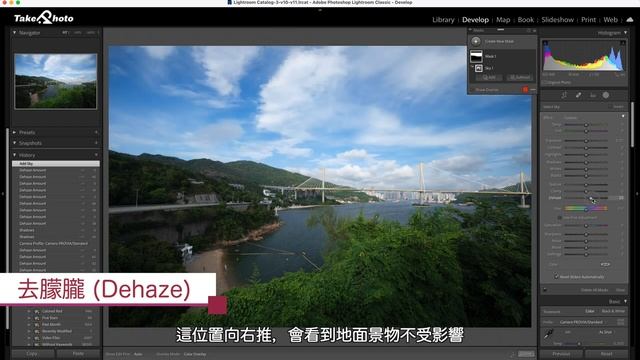The height and width of the screenshot is (360, 640).
Task: Click the Dehaze slider handle
Action: pyautogui.click(x=591, y=198)
